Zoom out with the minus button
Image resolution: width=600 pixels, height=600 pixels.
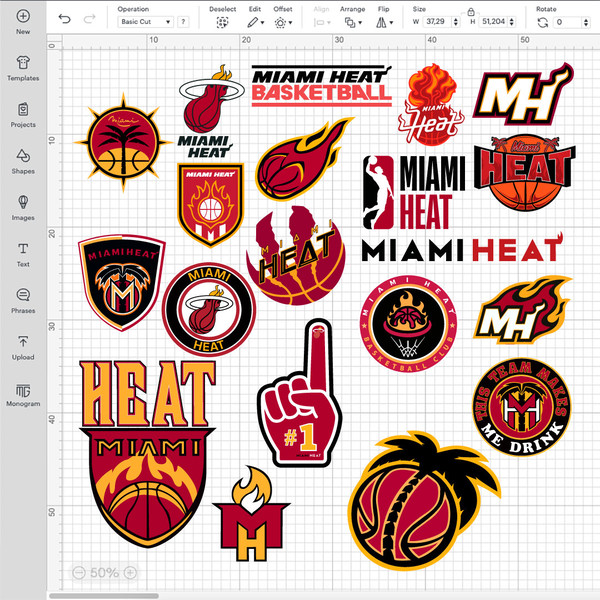pyautogui.click(x=78, y=572)
